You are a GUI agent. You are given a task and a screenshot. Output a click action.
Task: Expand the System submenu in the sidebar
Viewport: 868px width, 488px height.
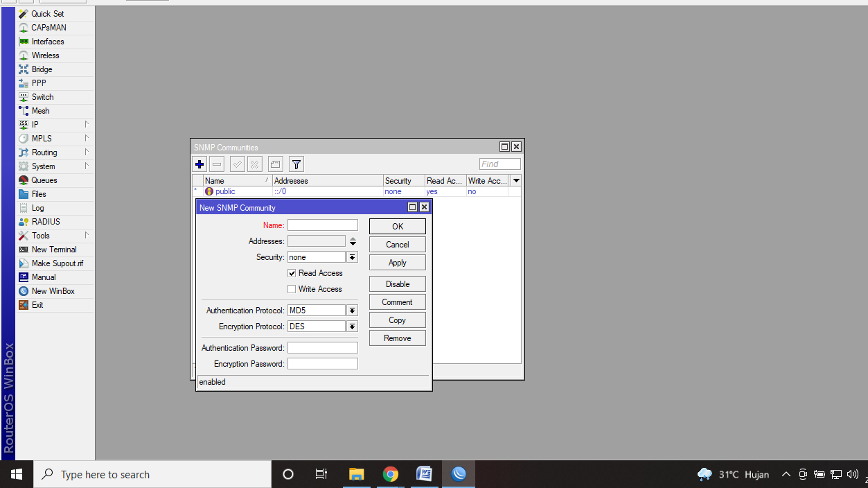click(x=87, y=166)
